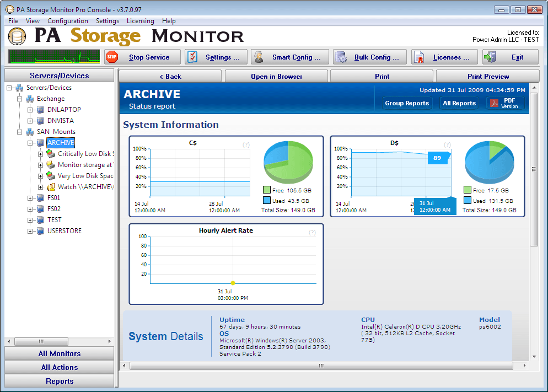Click the Settings checklist icon

click(192, 57)
